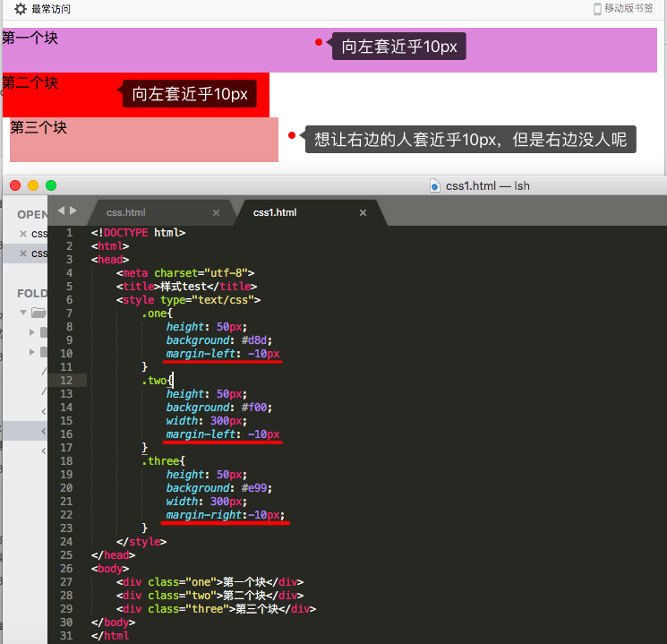
Task: Click '.two{' selector on line 12
Action: (x=158, y=381)
